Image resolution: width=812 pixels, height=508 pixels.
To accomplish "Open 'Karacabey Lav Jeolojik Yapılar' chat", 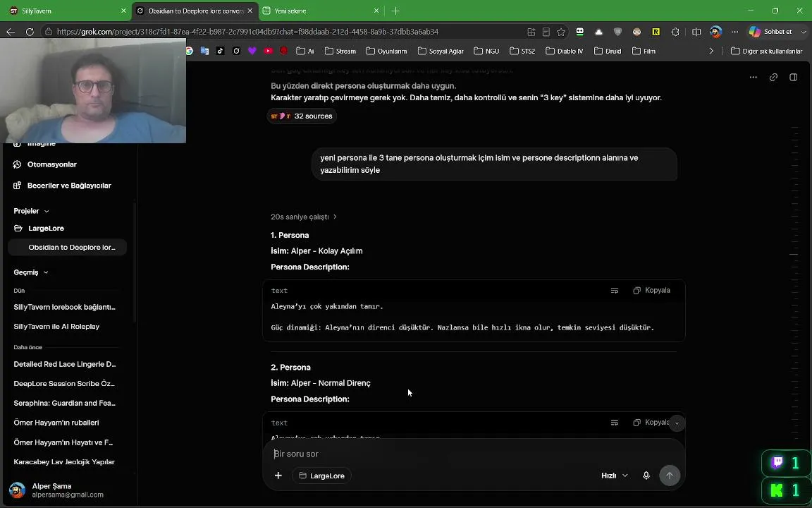I will click(65, 462).
